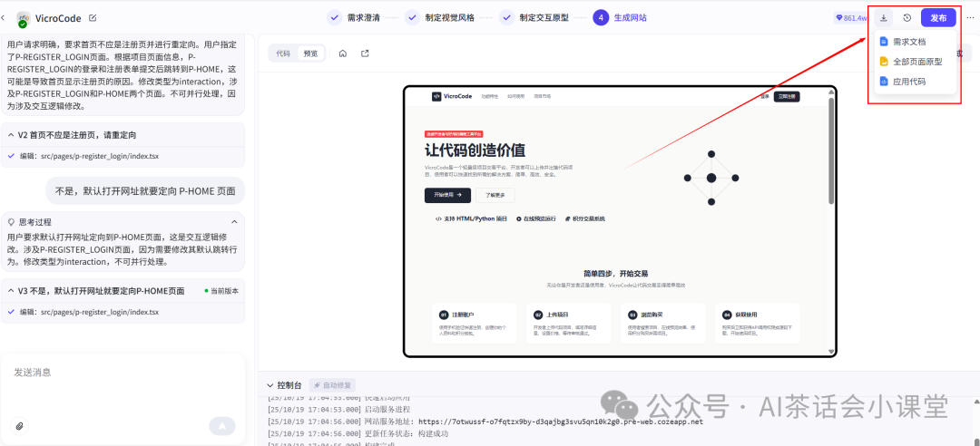The height and width of the screenshot is (446, 980).
Task: Click the 861.4w credits badge
Action: pyautogui.click(x=850, y=18)
